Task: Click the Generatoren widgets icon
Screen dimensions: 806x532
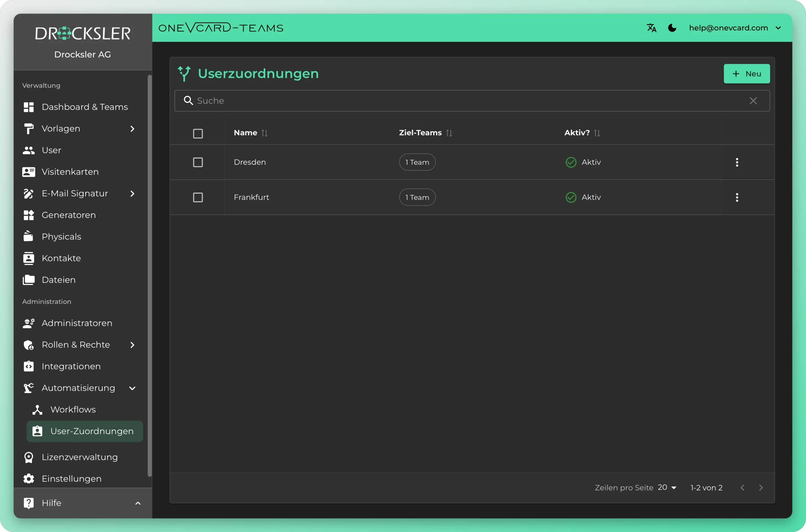Action: click(29, 215)
